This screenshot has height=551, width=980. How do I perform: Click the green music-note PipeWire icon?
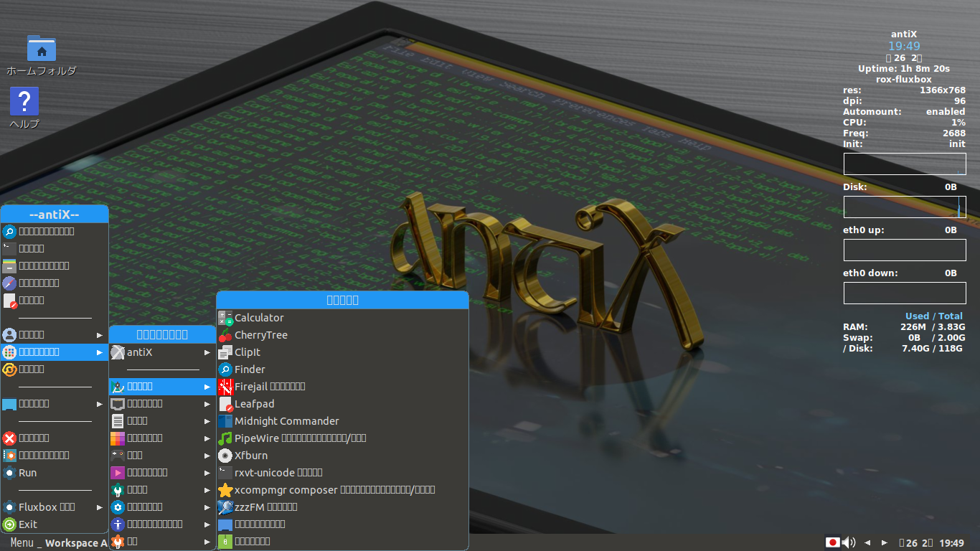point(225,438)
